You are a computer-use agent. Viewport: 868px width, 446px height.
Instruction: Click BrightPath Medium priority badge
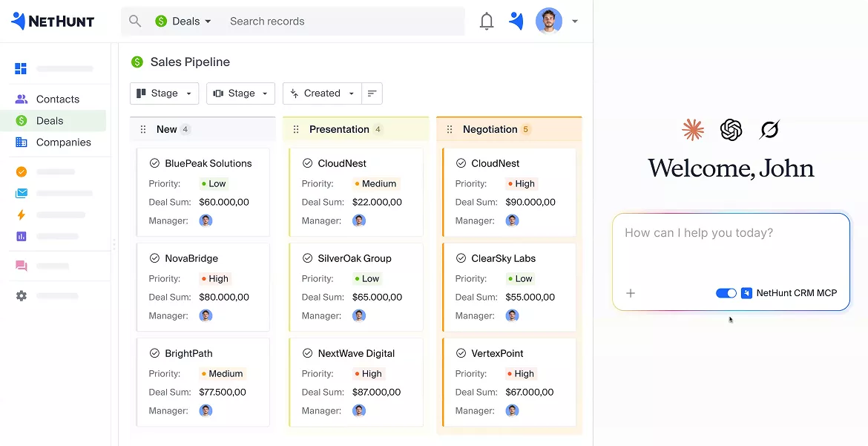[x=223, y=374]
